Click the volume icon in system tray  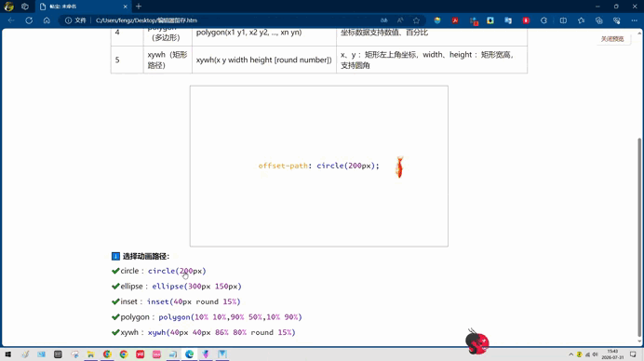point(595,354)
